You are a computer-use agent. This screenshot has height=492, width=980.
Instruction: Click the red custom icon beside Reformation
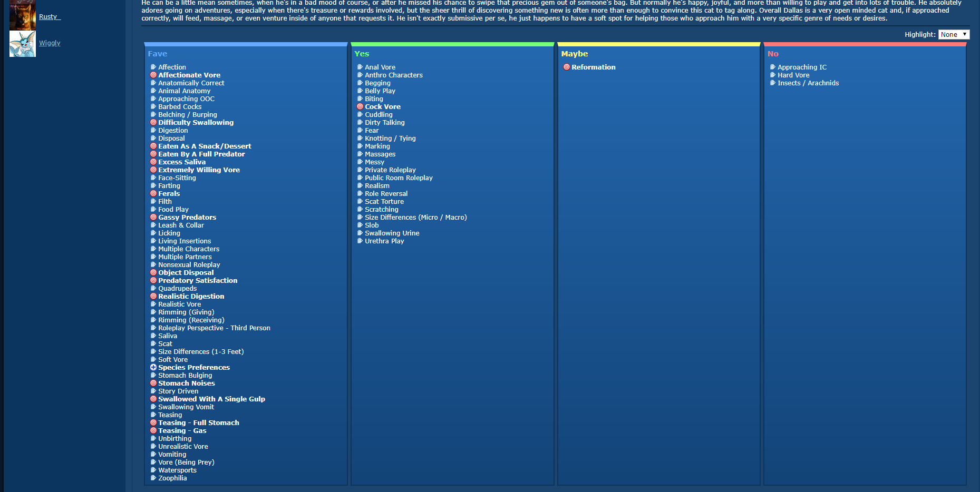pos(567,67)
